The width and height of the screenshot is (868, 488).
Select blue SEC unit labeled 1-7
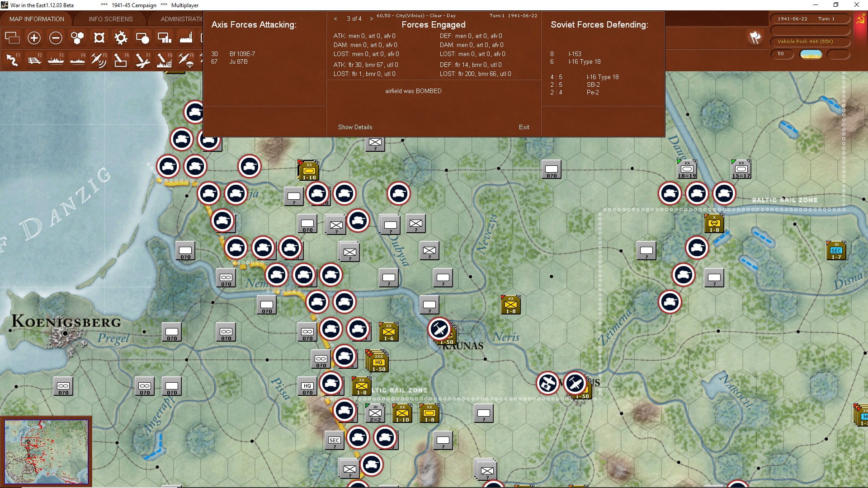coord(836,250)
